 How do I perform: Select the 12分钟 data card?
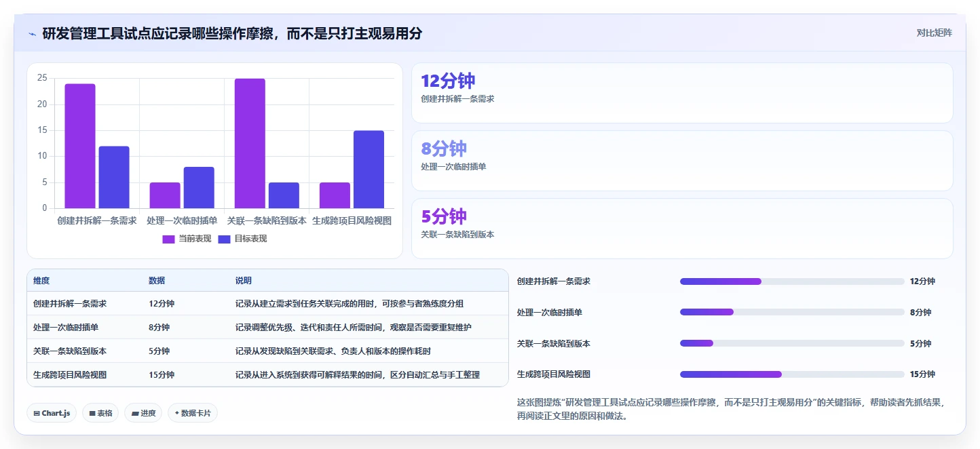[682, 93]
